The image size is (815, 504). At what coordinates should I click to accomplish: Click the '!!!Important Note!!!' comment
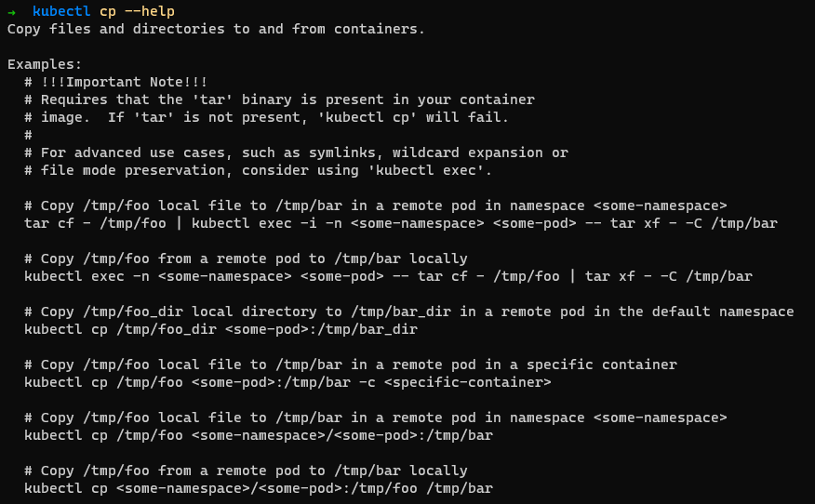pos(125,82)
